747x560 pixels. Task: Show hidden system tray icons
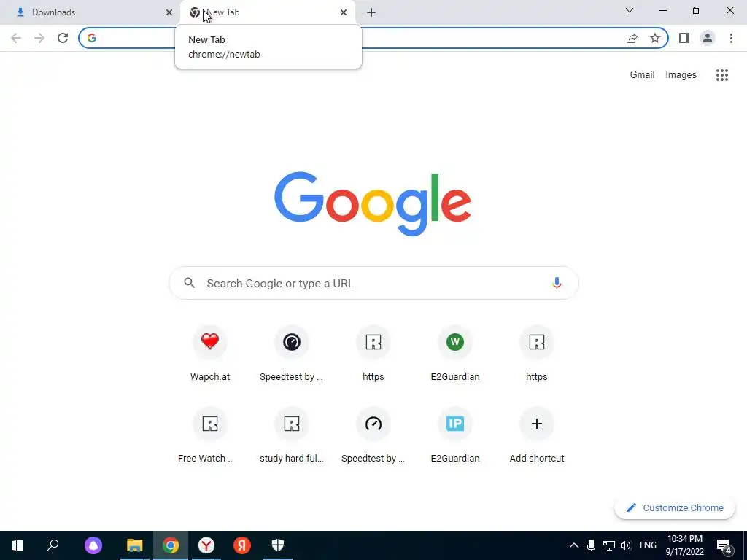(574, 545)
